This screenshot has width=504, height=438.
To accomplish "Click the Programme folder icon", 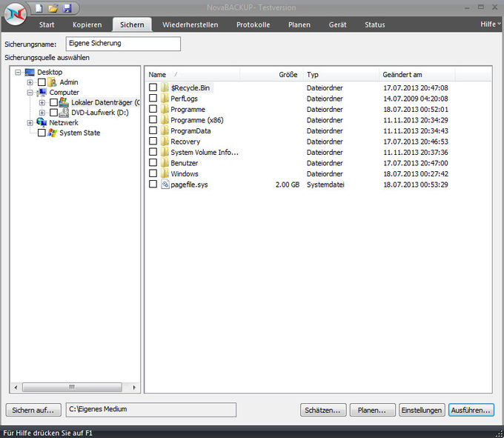I will pos(165,109).
